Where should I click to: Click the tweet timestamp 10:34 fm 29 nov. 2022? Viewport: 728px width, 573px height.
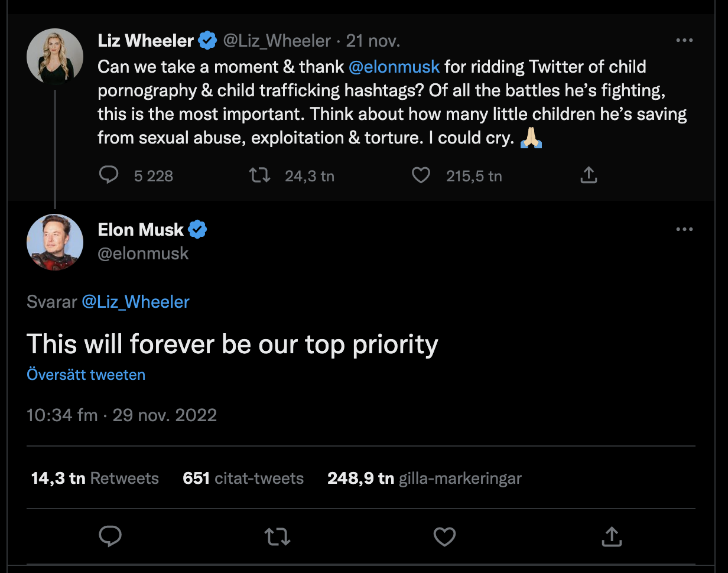coord(122,415)
